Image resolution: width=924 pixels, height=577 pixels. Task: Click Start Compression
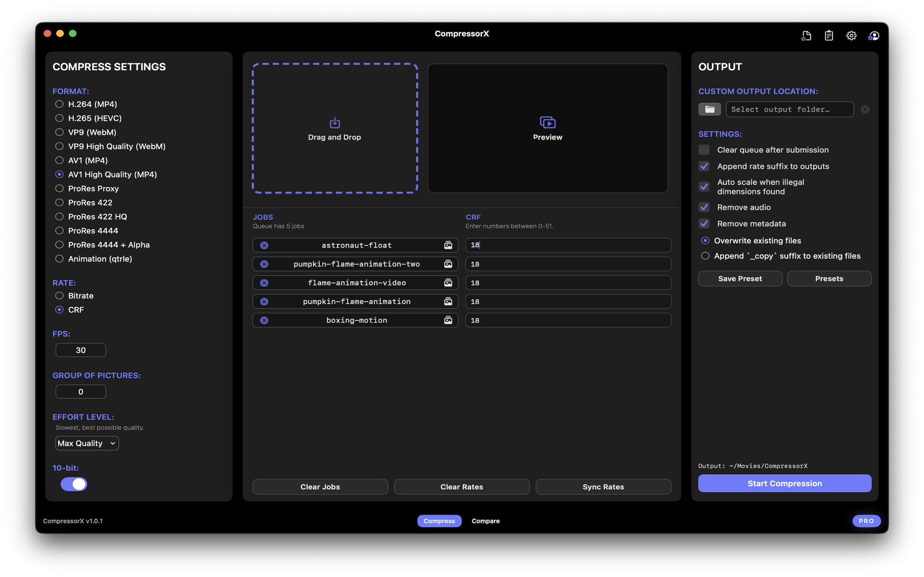(784, 483)
